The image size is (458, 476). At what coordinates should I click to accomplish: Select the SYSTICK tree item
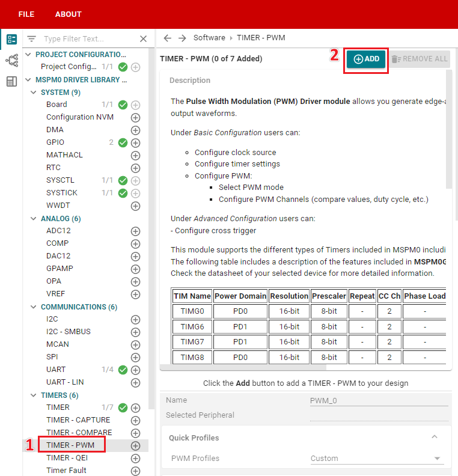point(62,193)
